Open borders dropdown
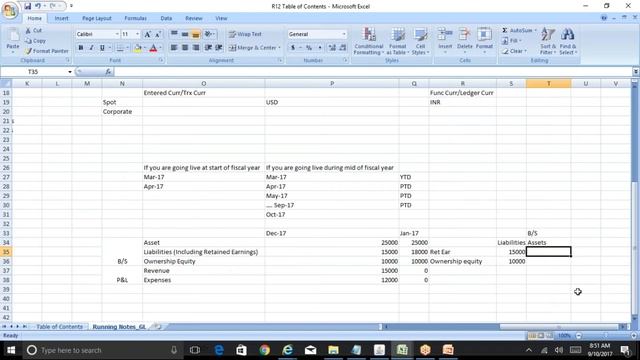 [x=127, y=48]
